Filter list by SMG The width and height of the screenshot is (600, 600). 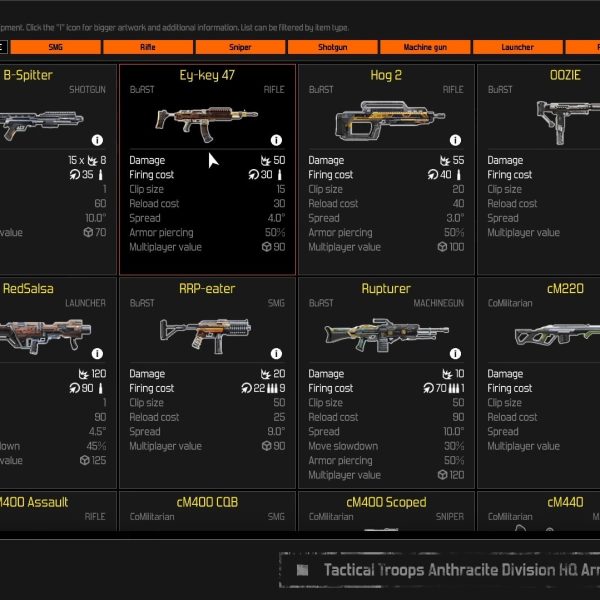55,47
